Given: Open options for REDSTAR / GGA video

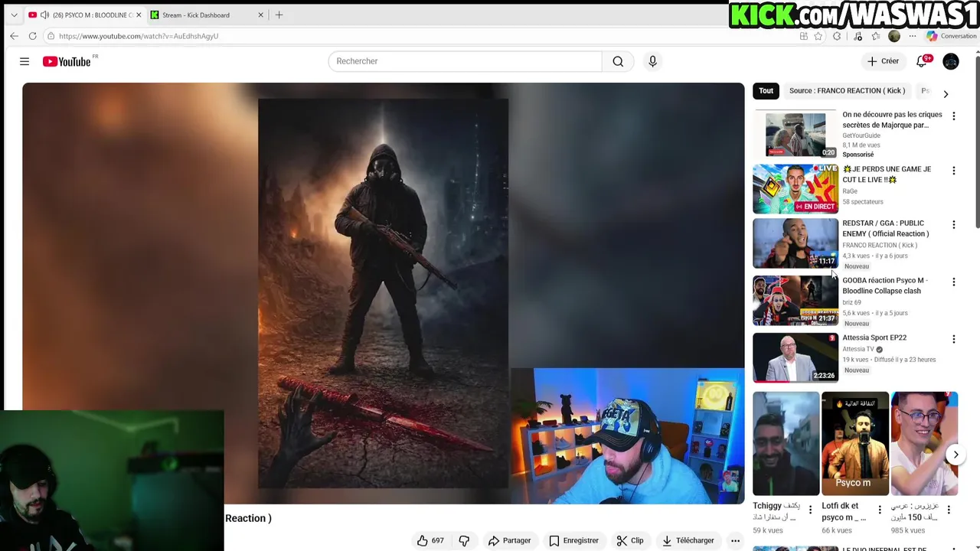Looking at the screenshot, I should (953, 225).
